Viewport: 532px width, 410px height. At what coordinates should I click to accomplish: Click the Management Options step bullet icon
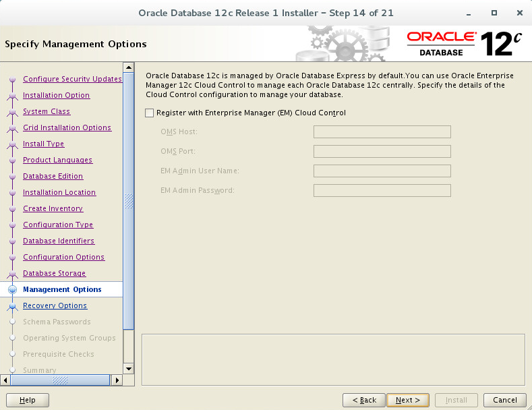pyautogui.click(x=13, y=289)
